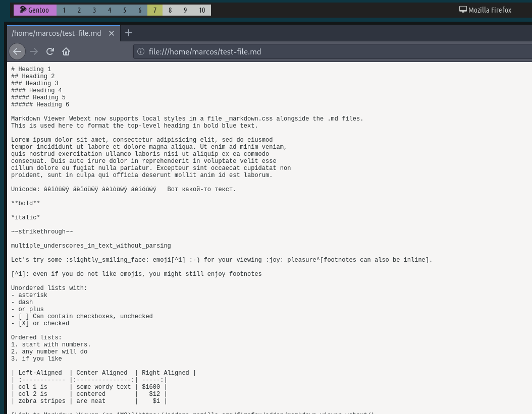Activate the highlighted workspace 7
The height and width of the screenshot is (414, 532).
point(155,10)
